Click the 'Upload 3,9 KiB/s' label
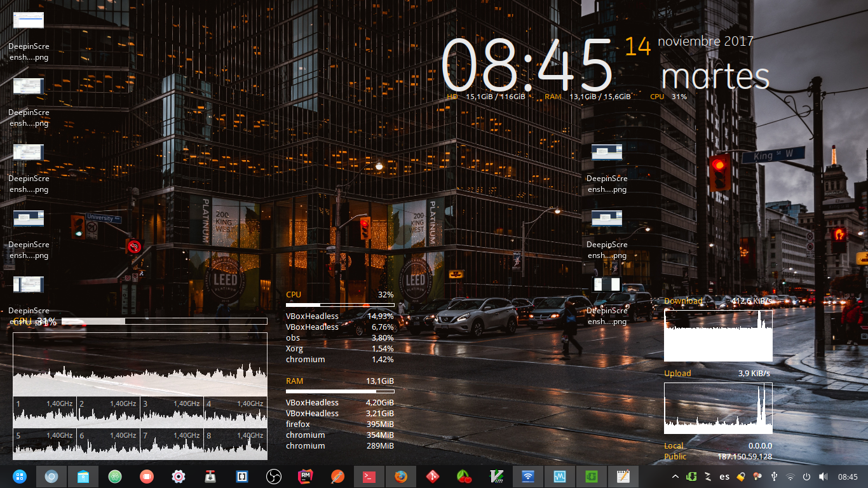This screenshot has width=868, height=488. click(x=717, y=373)
